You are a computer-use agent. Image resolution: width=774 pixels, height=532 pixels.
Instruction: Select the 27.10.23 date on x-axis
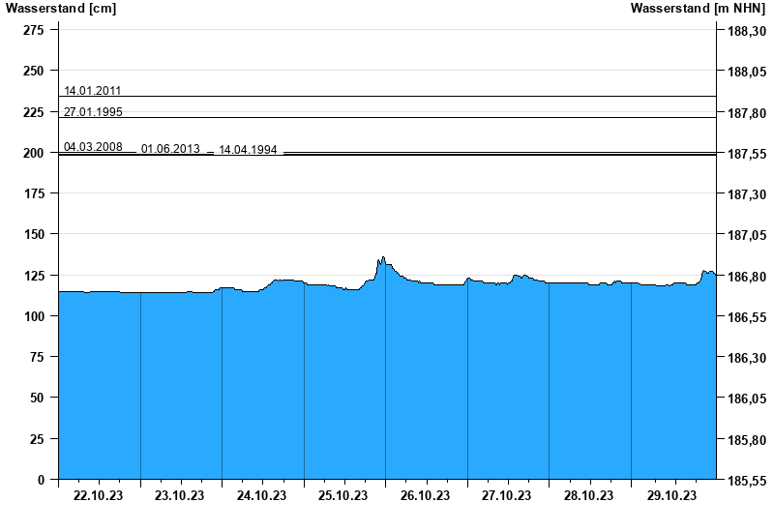(508, 496)
